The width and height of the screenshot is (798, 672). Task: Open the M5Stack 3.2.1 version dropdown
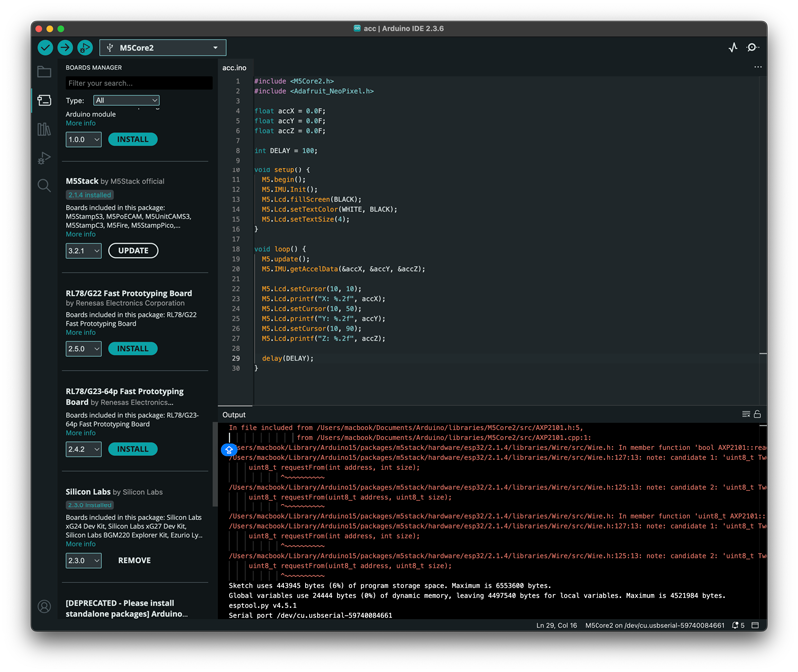84,251
